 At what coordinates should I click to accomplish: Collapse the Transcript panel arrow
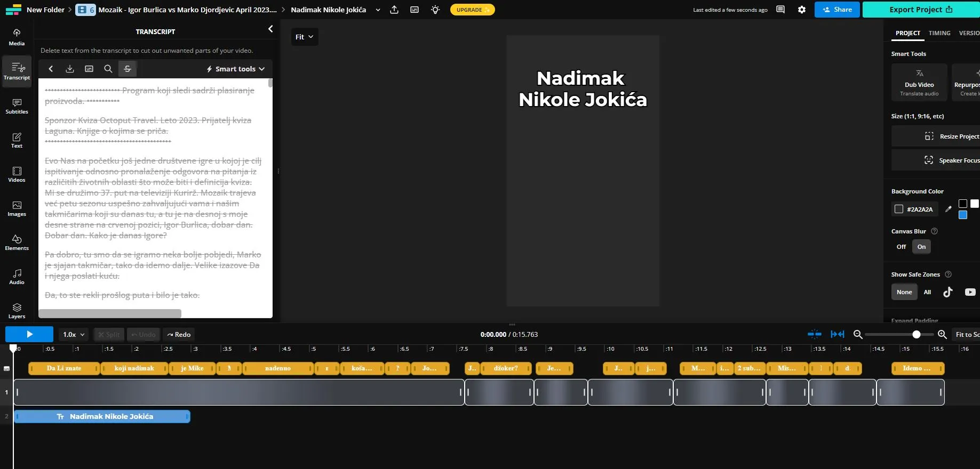(x=270, y=29)
